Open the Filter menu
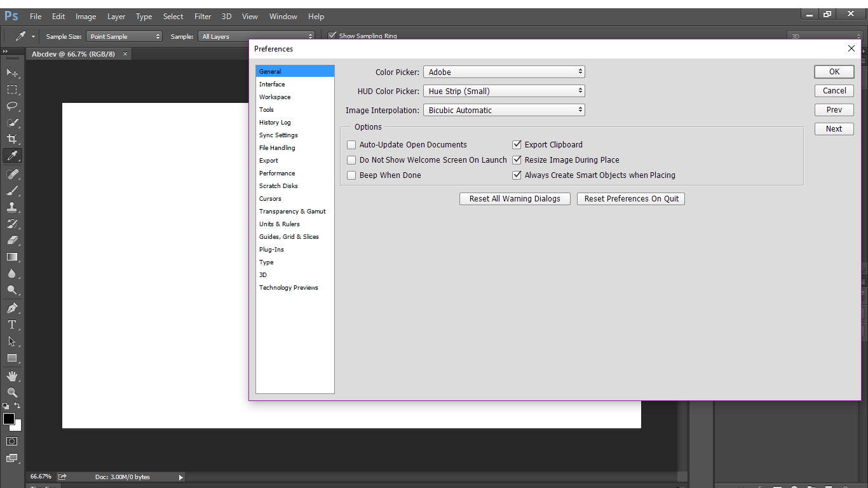The width and height of the screenshot is (868, 488). [202, 16]
